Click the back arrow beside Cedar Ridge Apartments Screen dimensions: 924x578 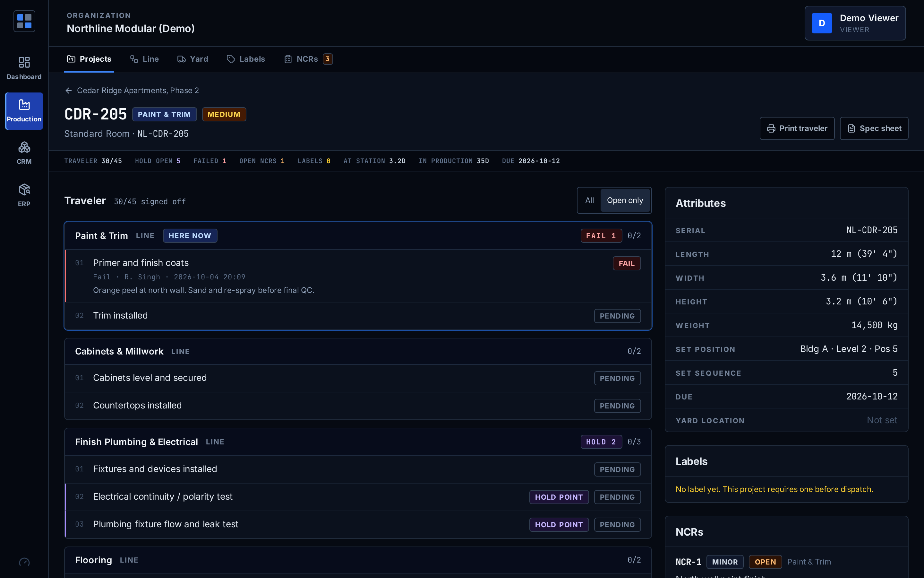coord(68,91)
